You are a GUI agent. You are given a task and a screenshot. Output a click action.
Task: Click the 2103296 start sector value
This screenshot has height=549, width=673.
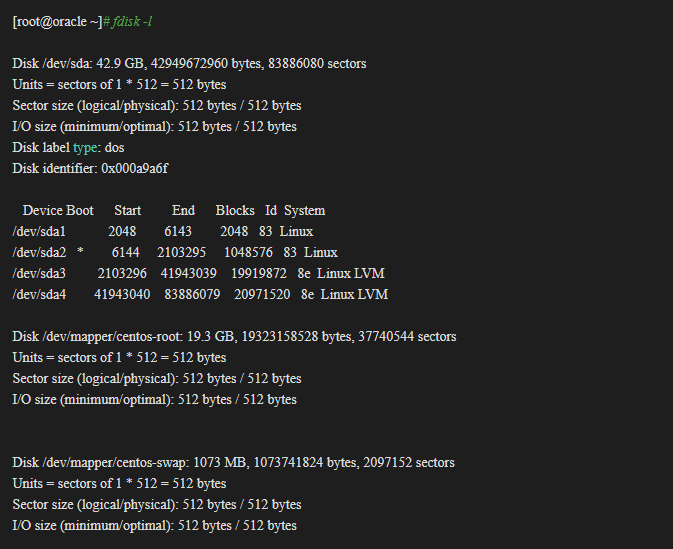(x=122, y=273)
